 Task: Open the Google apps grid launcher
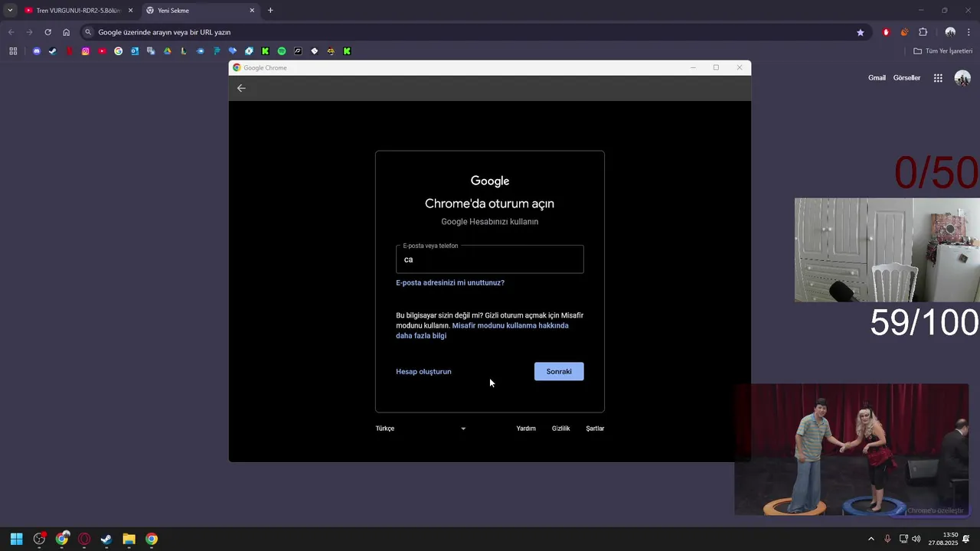click(x=938, y=78)
